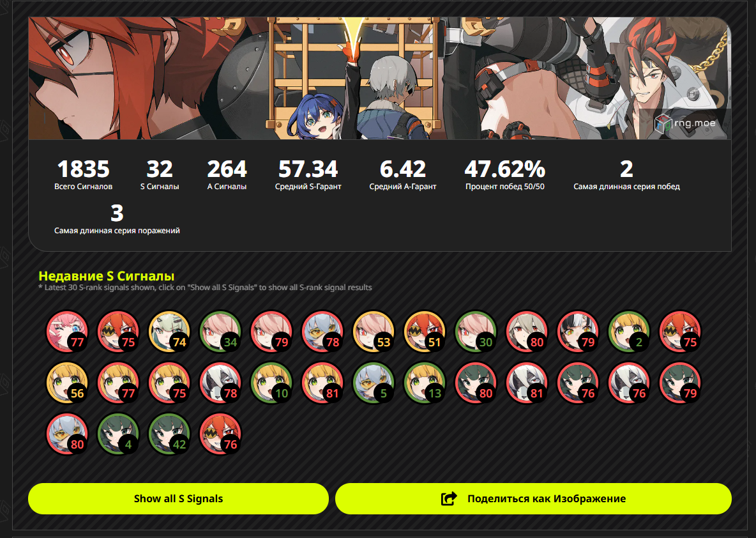Select the dark-haired character icon with 4
The height and width of the screenshot is (538, 756).
(118, 434)
